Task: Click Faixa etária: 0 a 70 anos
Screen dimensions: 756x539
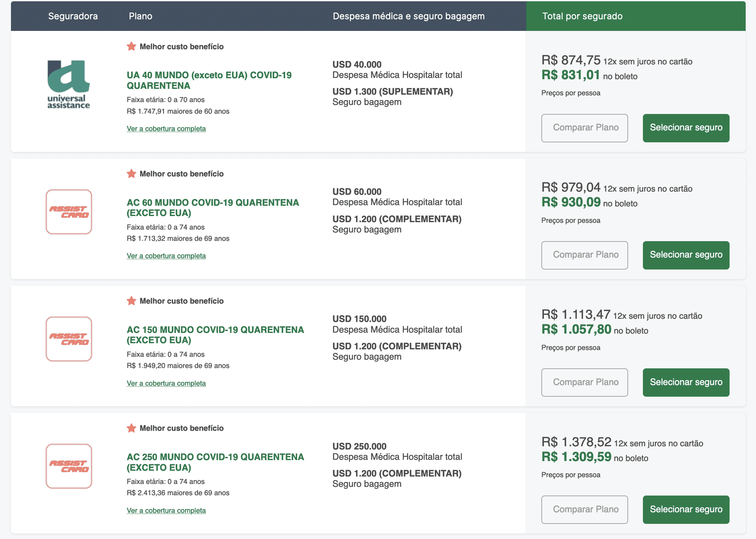Action: 165,99
